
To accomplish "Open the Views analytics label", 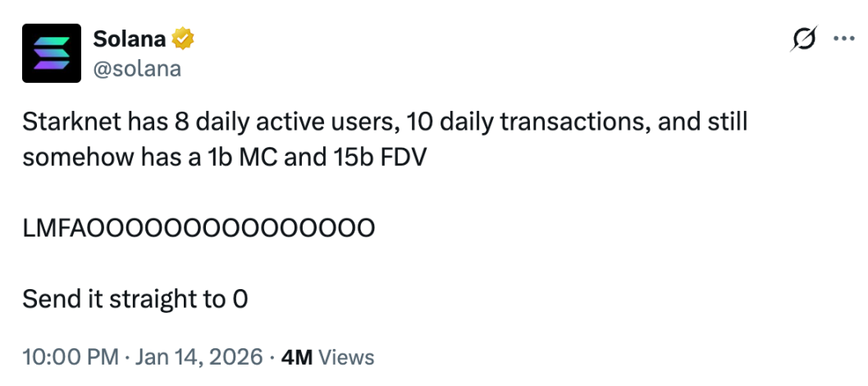I will tap(345, 357).
